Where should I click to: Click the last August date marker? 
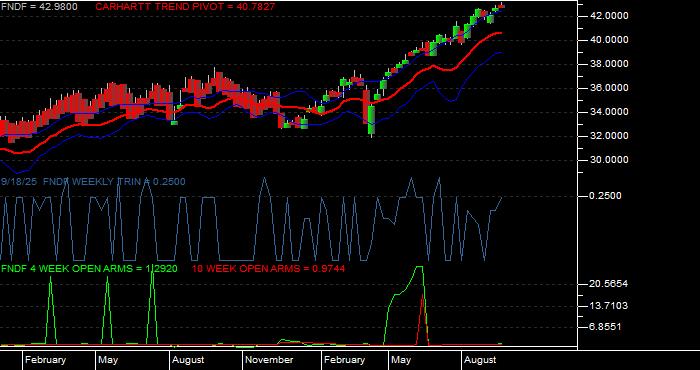480,360
